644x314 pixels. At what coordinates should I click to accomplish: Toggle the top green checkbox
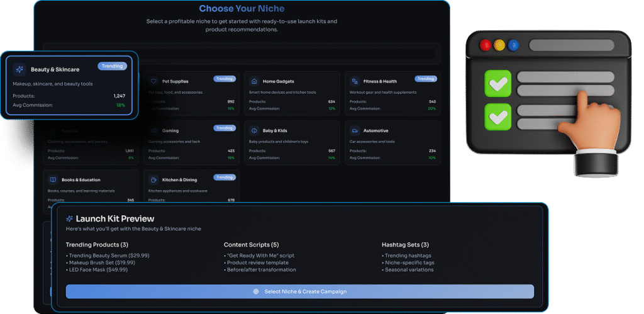coord(499,84)
